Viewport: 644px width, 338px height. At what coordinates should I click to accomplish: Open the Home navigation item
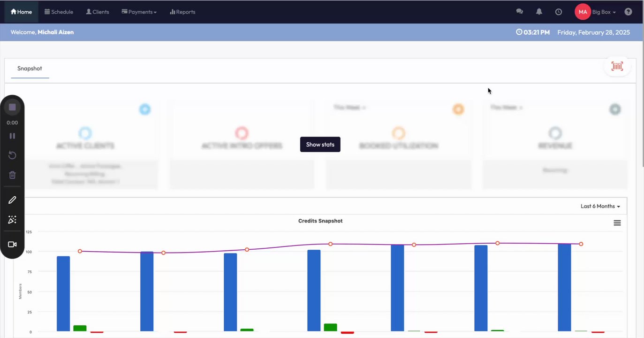click(22, 12)
